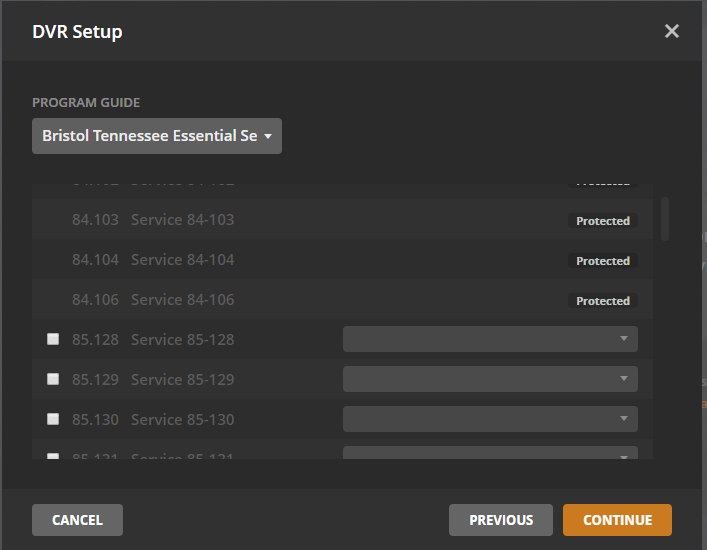Click the Protected label for channel 84.106
The image size is (707, 550).
coord(603,301)
